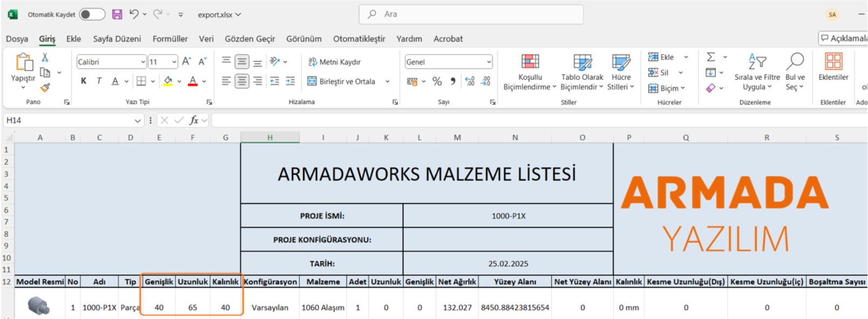Click the accounting number format icon
The width and height of the screenshot is (868, 319).
click(413, 81)
